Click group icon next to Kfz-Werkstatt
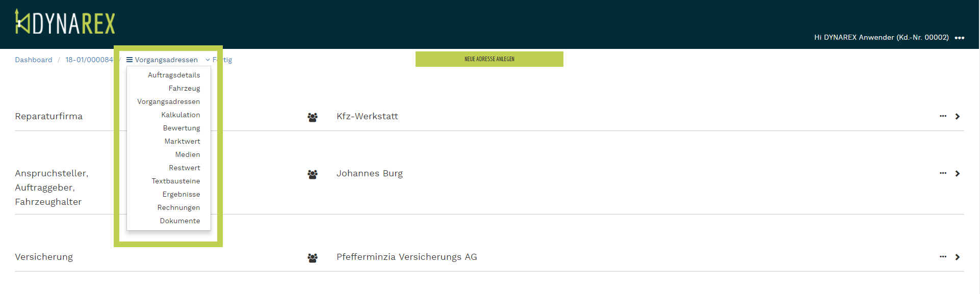Image resolution: width=980 pixels, height=294 pixels. tap(313, 117)
